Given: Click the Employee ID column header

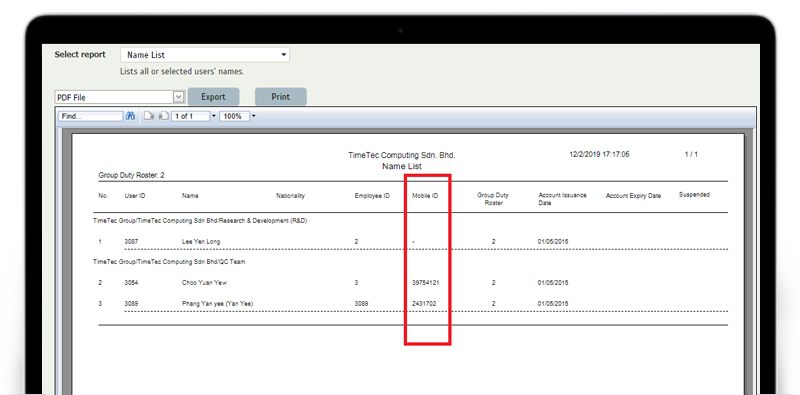Looking at the screenshot, I should pos(372,196).
